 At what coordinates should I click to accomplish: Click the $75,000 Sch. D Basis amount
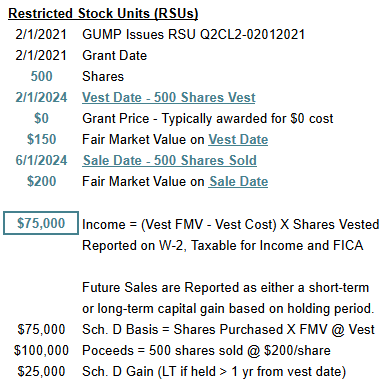(x=41, y=329)
